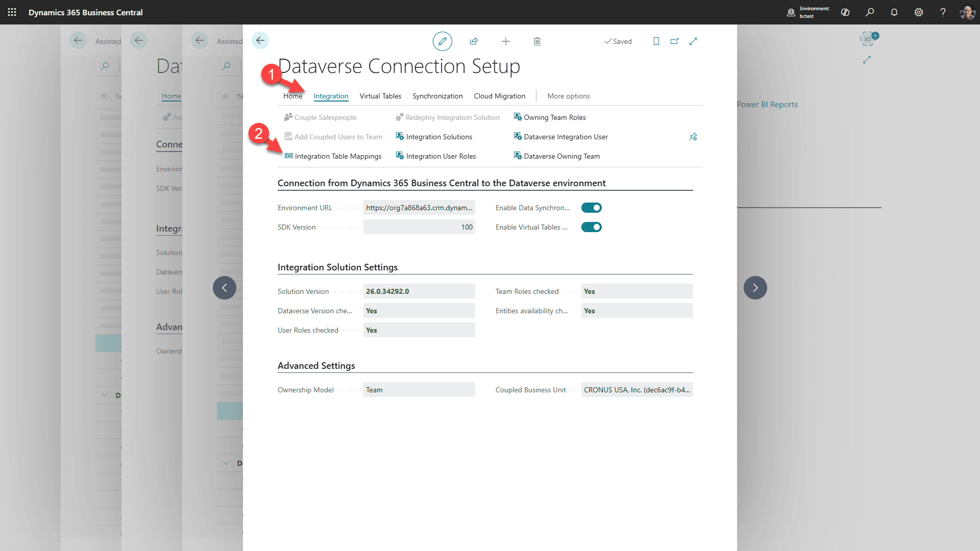Create a new record with the plus icon
980x551 pixels.
point(506,41)
